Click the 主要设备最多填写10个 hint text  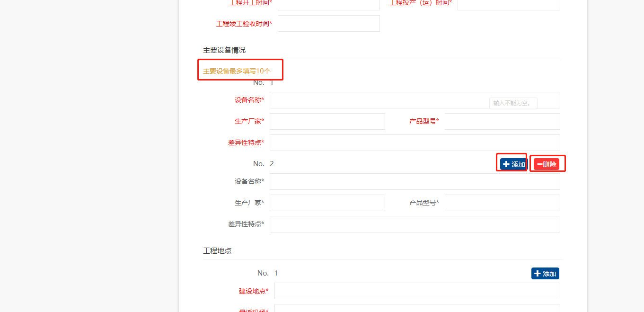coord(237,71)
